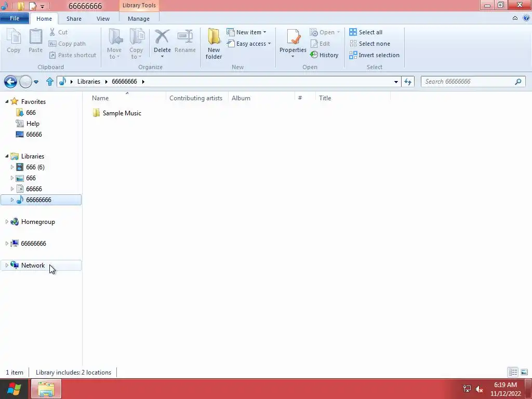
Task: Select the 66666666 music library item
Action: (x=41, y=200)
